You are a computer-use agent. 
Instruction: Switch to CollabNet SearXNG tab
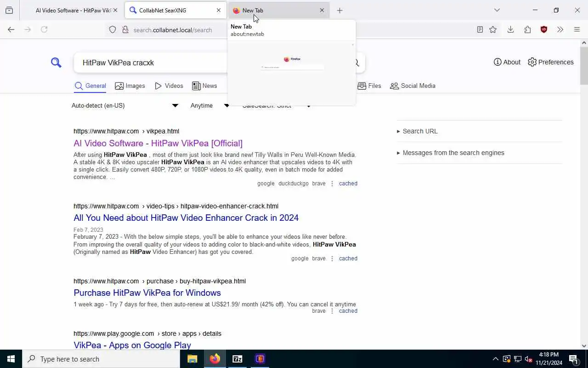tap(175, 10)
